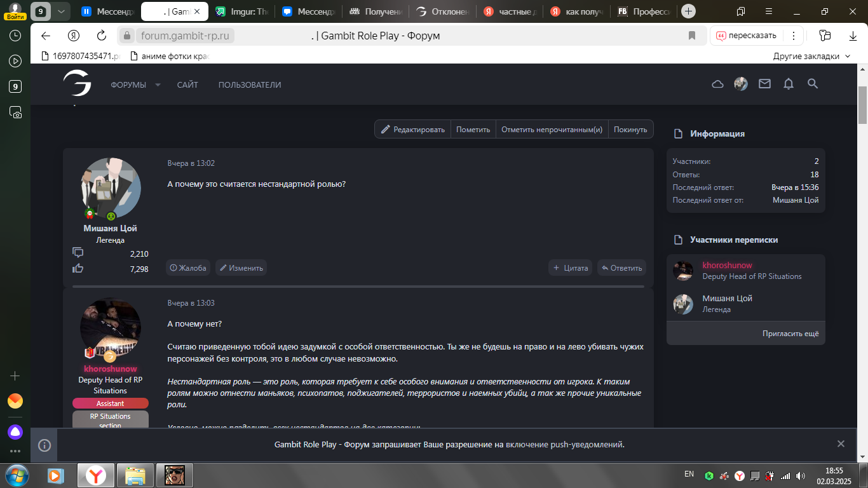Image resolution: width=868 pixels, height=488 pixels.
Task: Expand the ФОРУМЫ dropdown arrow
Action: click(x=158, y=85)
